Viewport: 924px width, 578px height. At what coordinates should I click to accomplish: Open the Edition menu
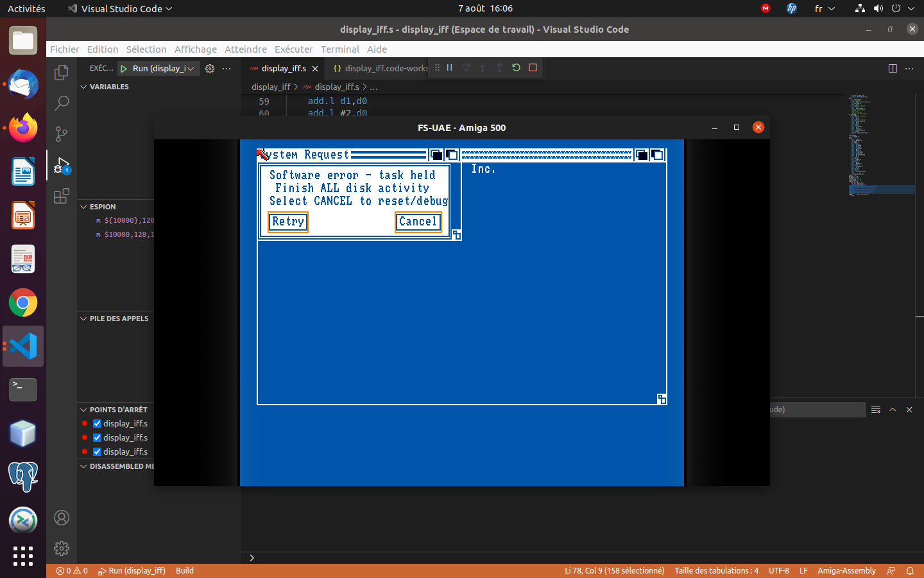103,49
